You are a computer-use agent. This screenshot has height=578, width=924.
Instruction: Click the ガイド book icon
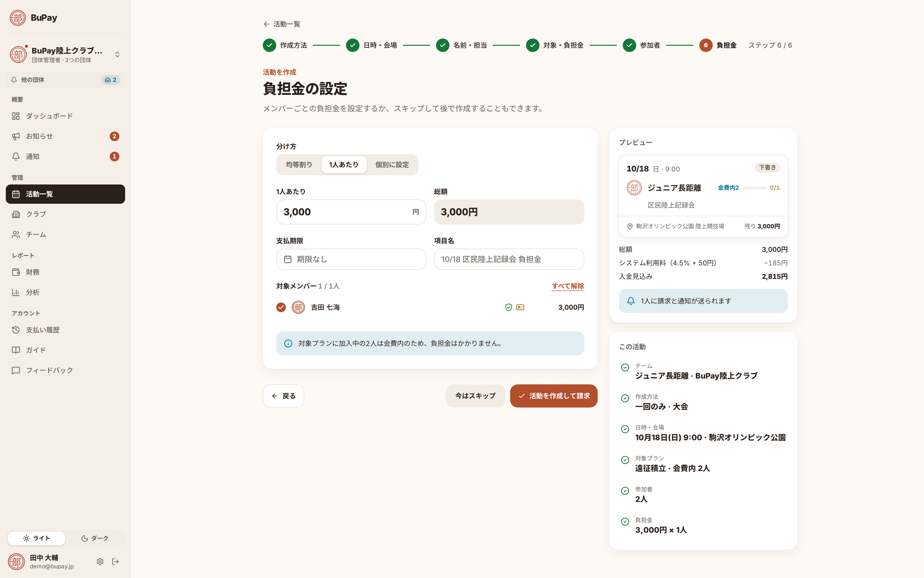16,350
